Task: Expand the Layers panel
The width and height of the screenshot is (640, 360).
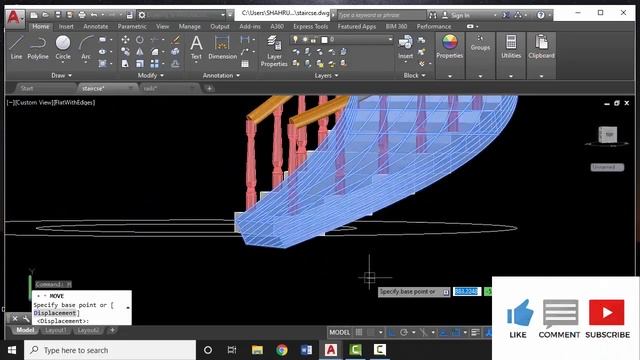Action: pyautogui.click(x=326, y=76)
